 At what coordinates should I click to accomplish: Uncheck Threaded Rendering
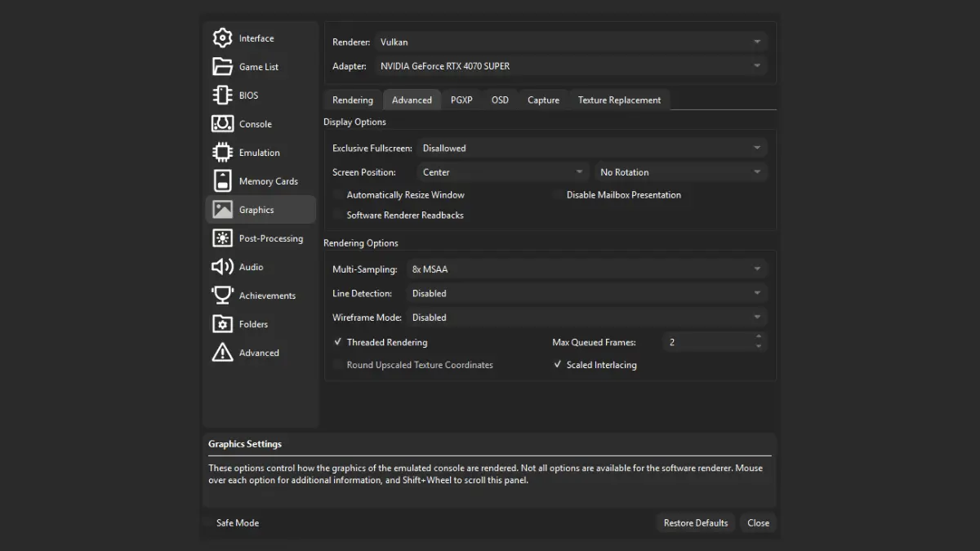point(338,343)
